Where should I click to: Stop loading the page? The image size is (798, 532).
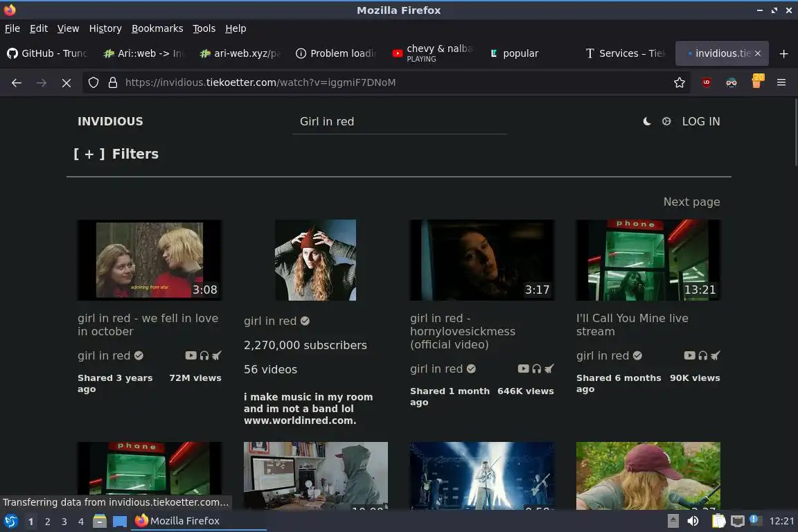[x=66, y=82]
